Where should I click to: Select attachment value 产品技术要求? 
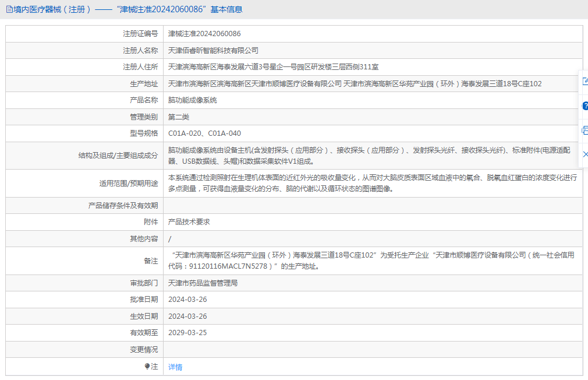(x=189, y=222)
